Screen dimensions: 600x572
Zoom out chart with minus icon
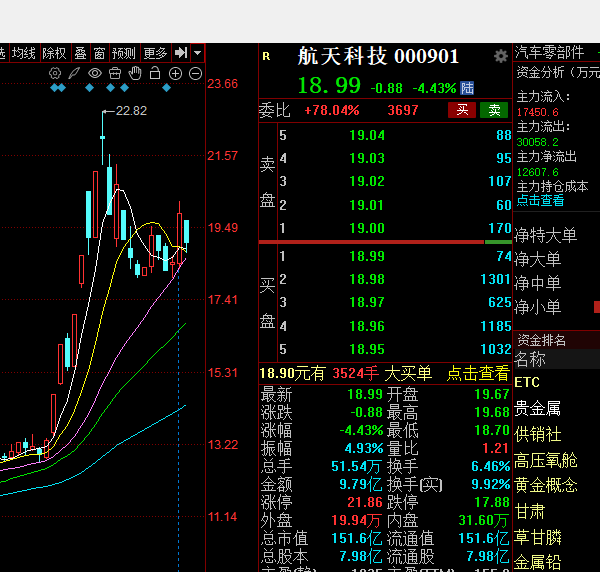(196, 73)
